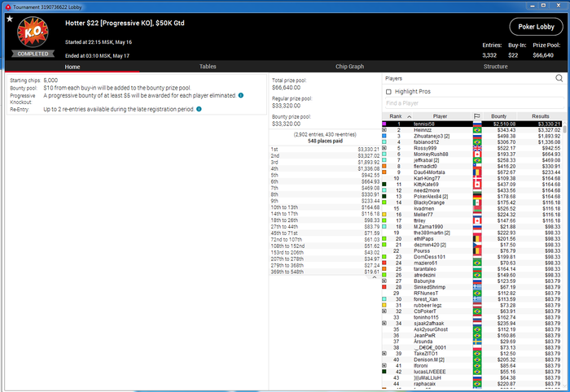
Task: Click the dark green label for KittyKate69
Action: coord(384,185)
